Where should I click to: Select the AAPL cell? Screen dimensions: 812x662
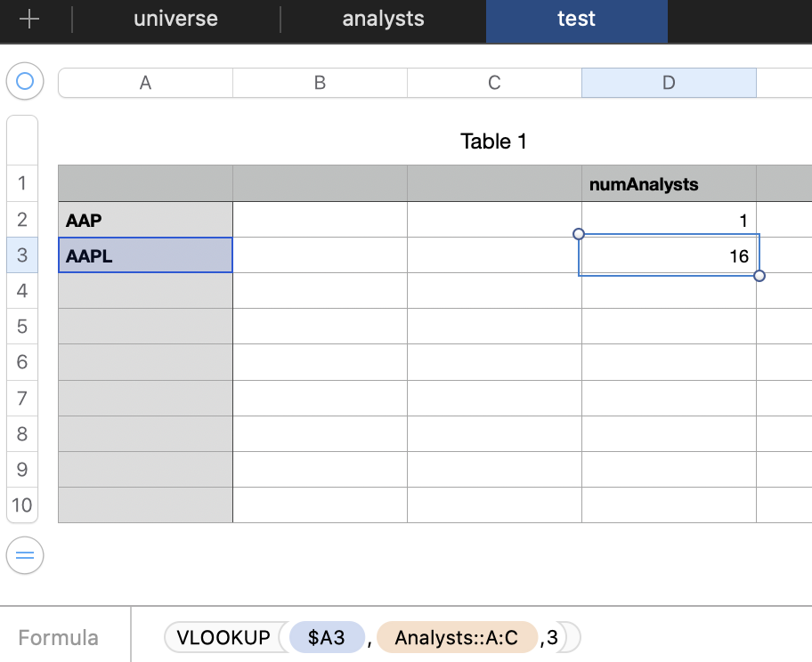145,255
